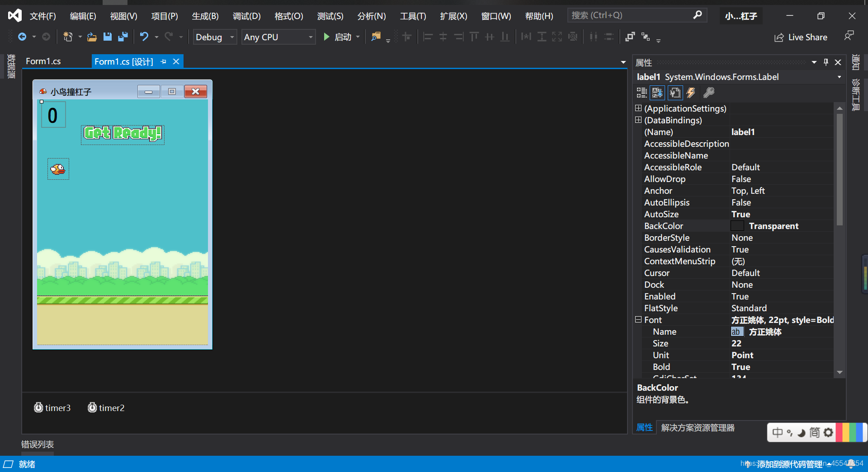Open the 错误列表 panel
The image size is (868, 472).
[x=38, y=444]
